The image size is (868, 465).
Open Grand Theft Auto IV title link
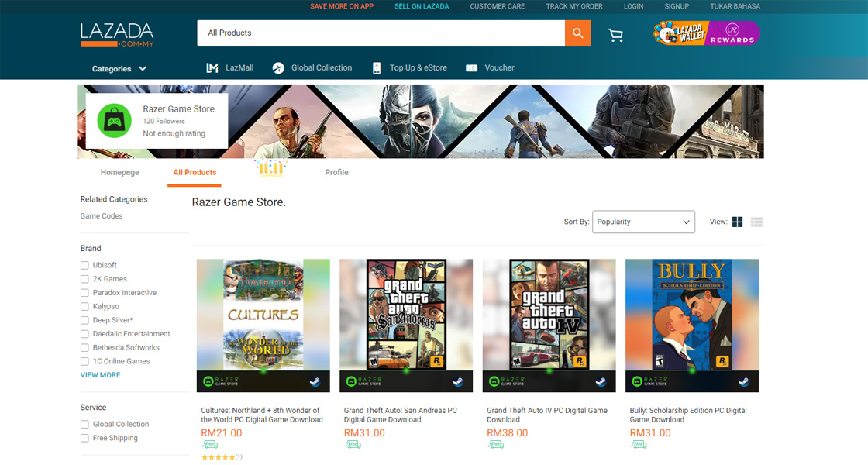(547, 415)
